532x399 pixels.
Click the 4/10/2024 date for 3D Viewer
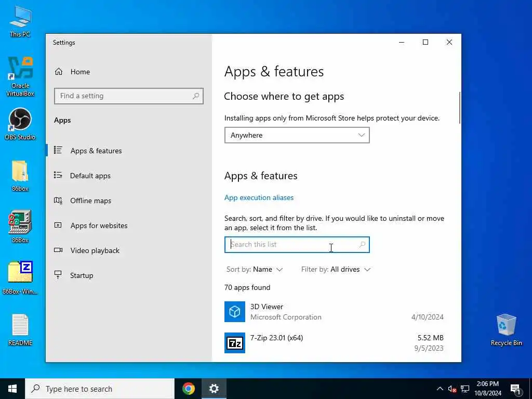tap(428, 317)
